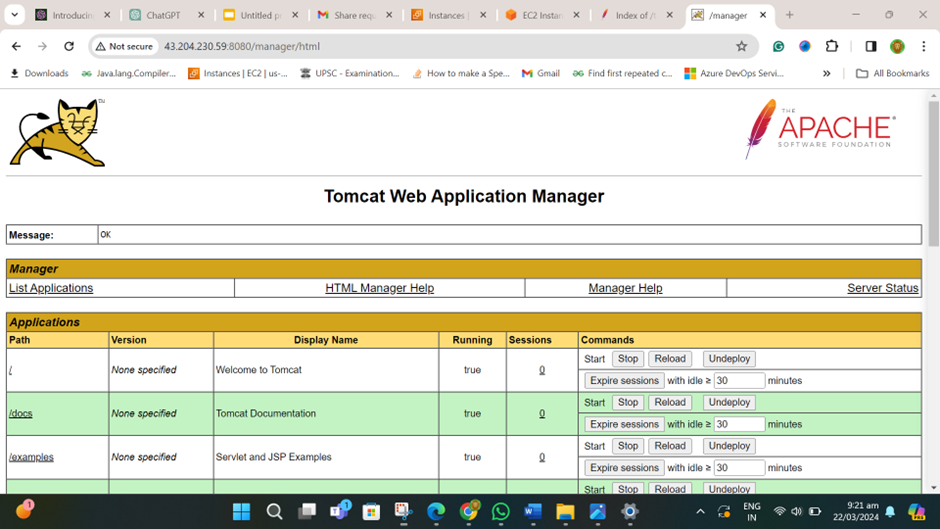Open the Chrome profile avatar
Viewport: 940px width, 529px height.
[897, 46]
